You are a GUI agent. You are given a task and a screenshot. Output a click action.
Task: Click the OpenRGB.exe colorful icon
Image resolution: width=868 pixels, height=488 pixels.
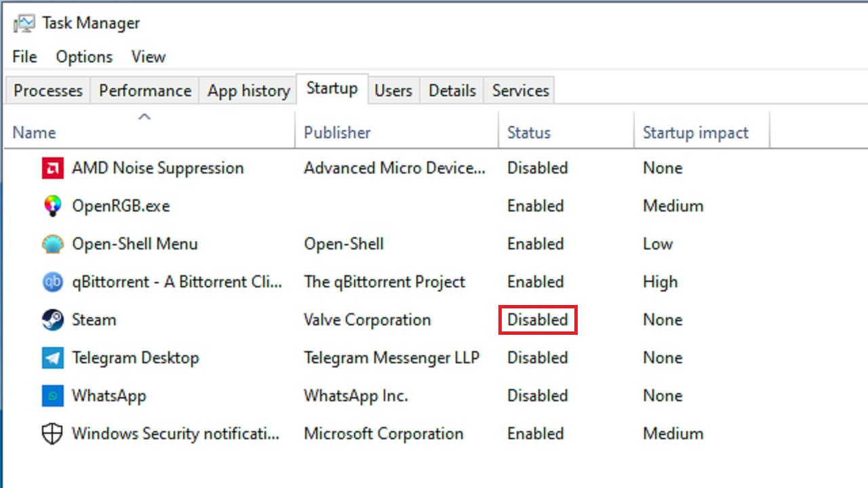pos(52,206)
